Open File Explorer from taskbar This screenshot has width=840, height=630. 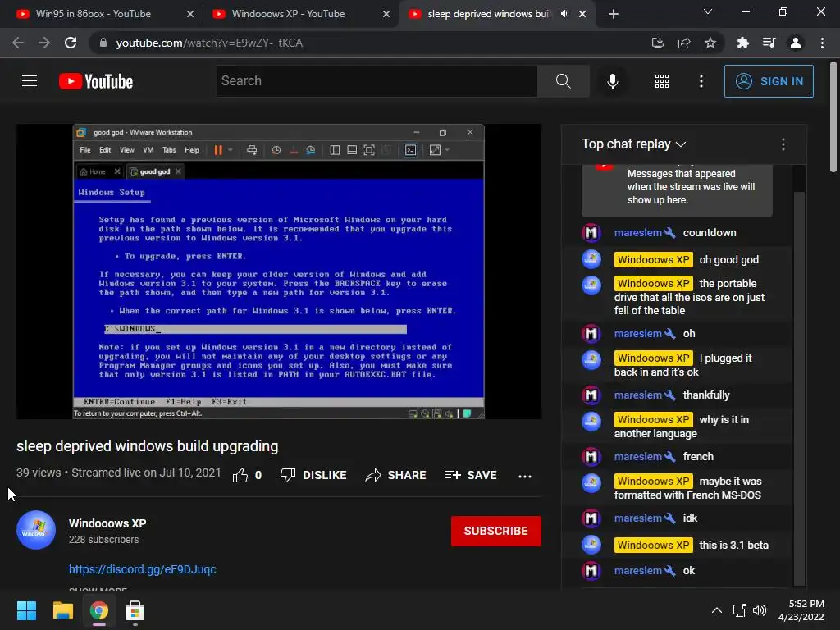pos(62,610)
